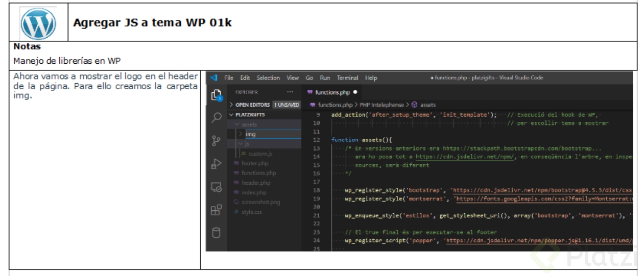
Task: Click the 'Agregar JS a tema WP 01k' title
Action: click(152, 23)
